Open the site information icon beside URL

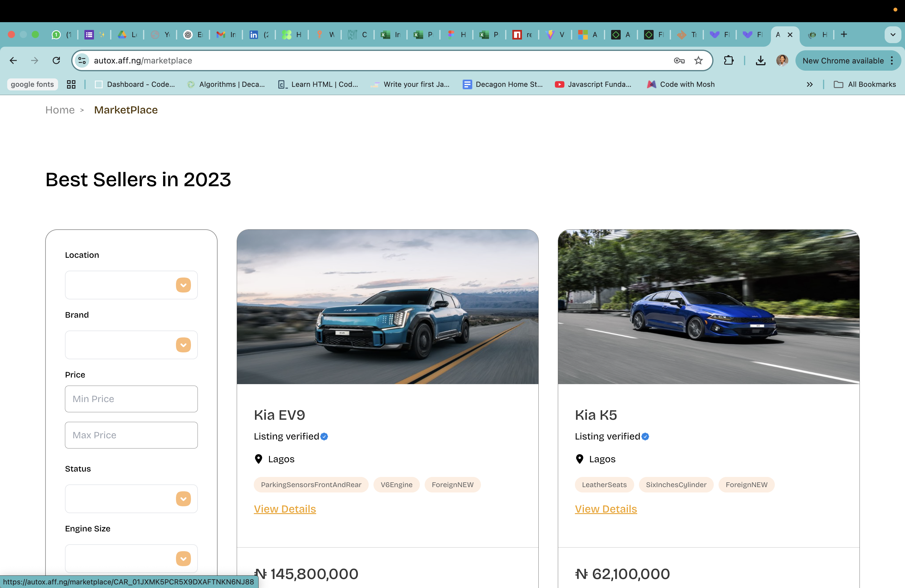click(82, 60)
